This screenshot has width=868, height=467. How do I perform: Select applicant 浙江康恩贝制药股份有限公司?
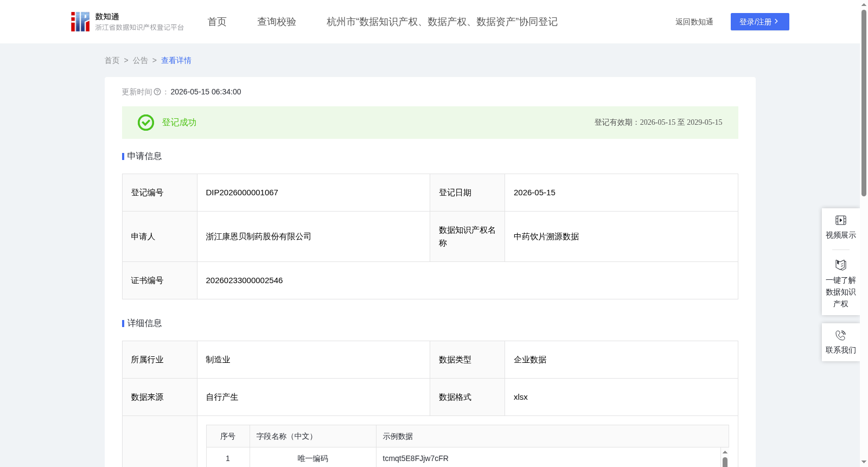(x=258, y=236)
